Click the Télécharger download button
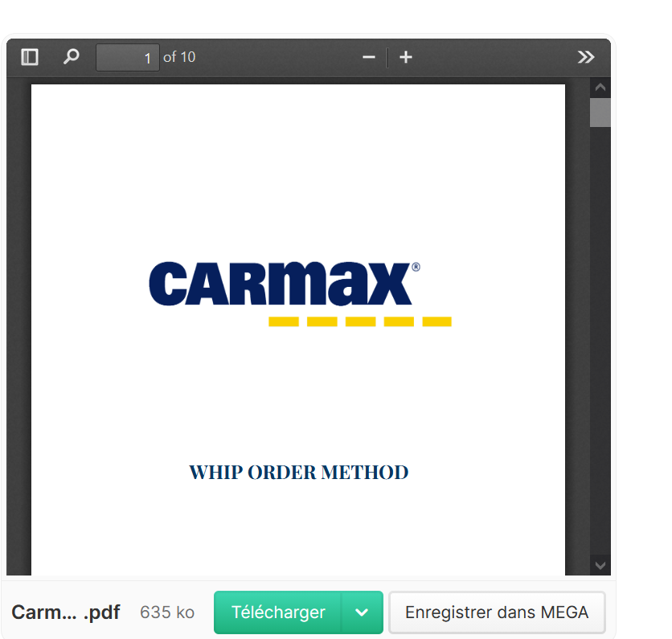Viewport: 672px width, 639px height. 277,612
